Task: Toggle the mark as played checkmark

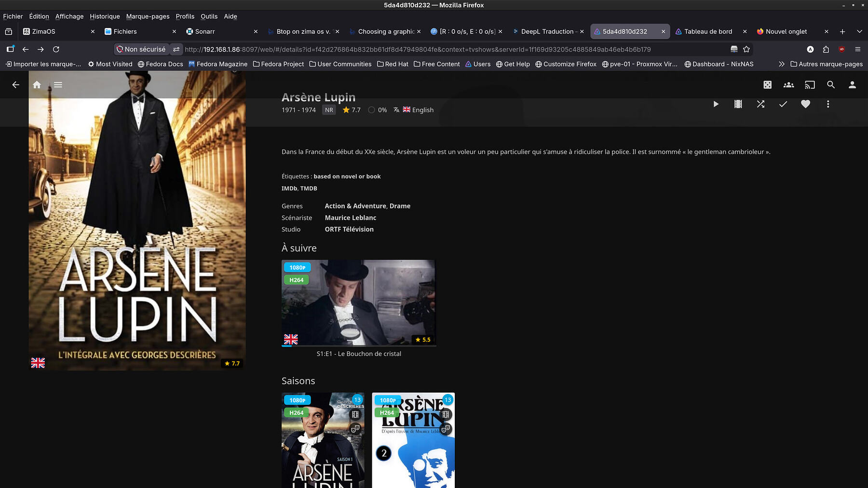Action: tap(783, 104)
